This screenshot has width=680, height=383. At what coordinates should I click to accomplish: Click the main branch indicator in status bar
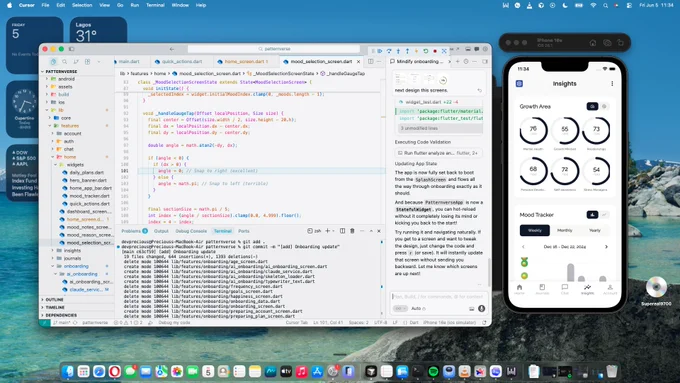61,323
